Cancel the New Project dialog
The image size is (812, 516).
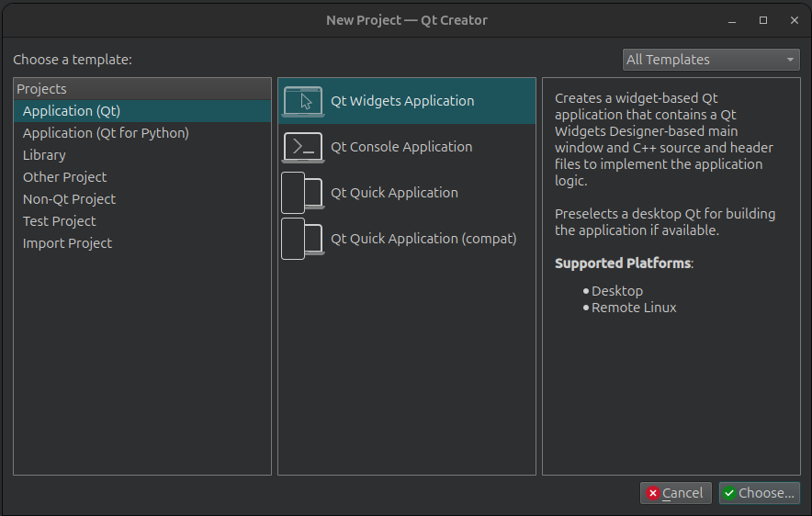pyautogui.click(x=676, y=493)
